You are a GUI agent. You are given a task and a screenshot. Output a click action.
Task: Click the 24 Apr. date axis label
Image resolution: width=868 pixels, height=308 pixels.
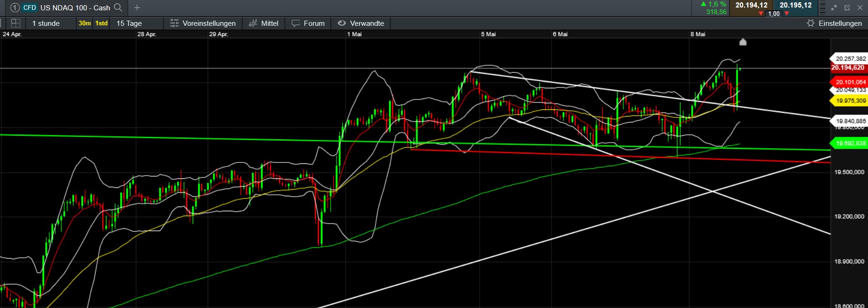pyautogui.click(x=12, y=34)
